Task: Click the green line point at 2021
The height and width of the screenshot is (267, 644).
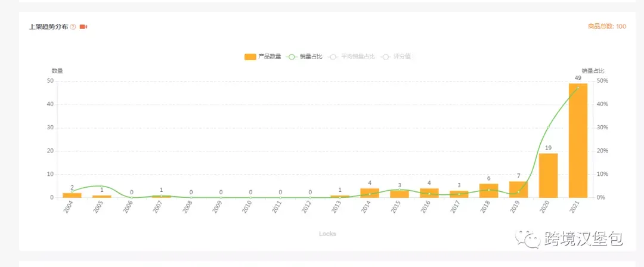Action: click(x=578, y=88)
